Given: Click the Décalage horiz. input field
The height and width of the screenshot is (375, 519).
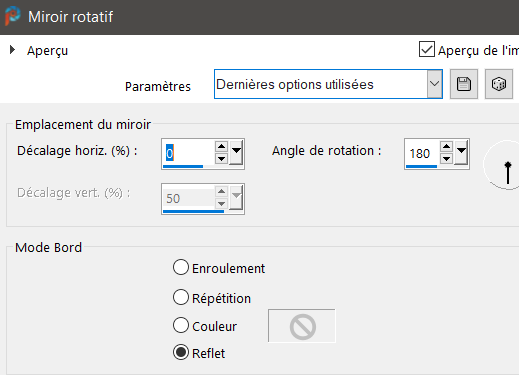Looking at the screenshot, I should tap(188, 153).
